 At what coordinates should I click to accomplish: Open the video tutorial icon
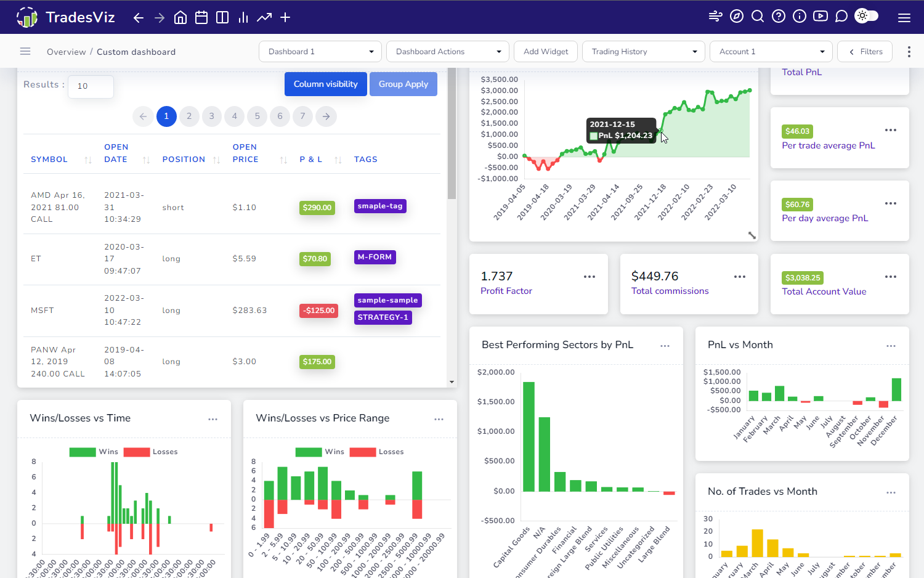coord(821,17)
